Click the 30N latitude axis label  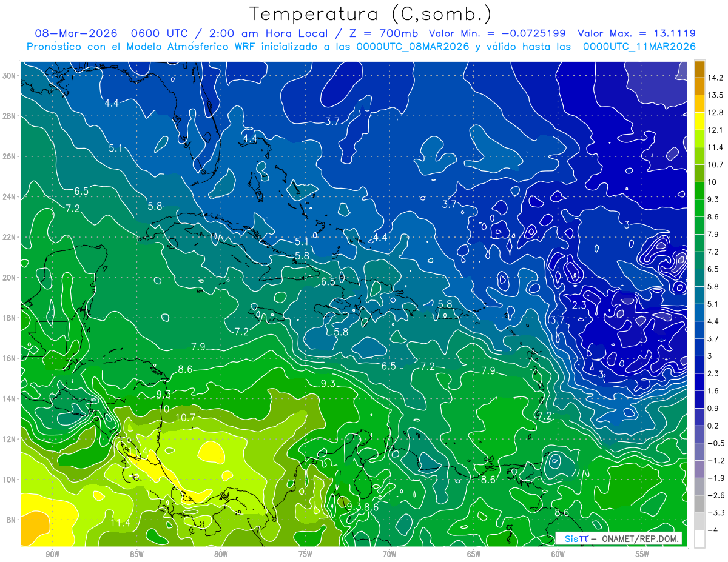[9, 76]
